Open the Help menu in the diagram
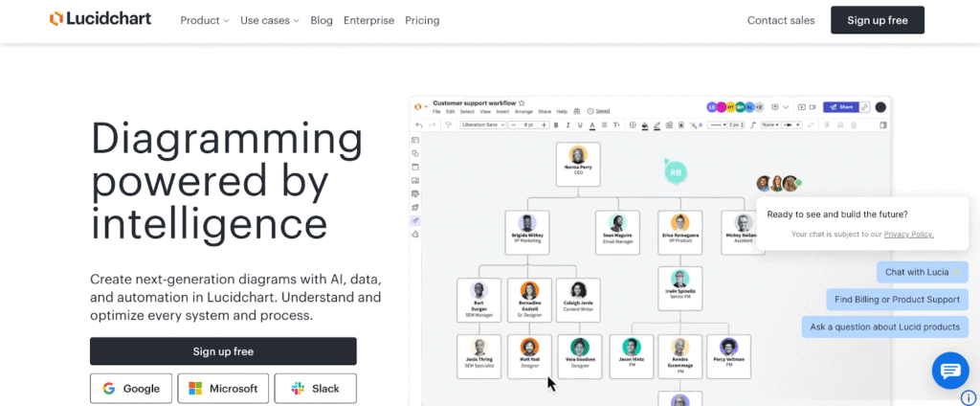The height and width of the screenshot is (406, 980). pos(562,111)
